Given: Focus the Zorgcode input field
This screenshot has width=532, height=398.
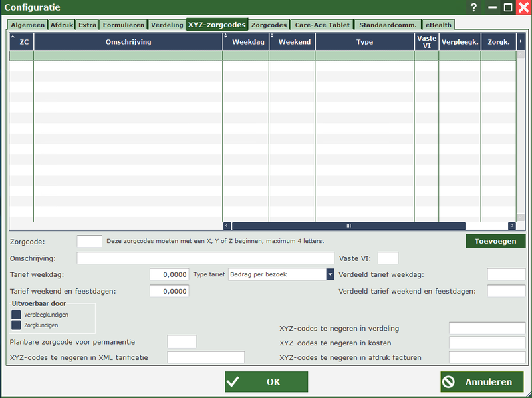Looking at the screenshot, I should (x=89, y=241).
